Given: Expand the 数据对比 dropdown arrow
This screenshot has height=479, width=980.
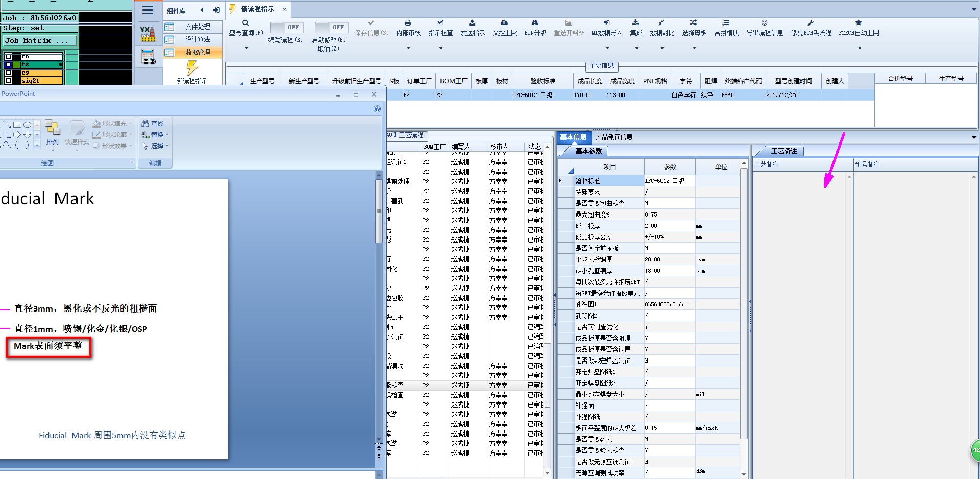Looking at the screenshot, I should pos(662,49).
